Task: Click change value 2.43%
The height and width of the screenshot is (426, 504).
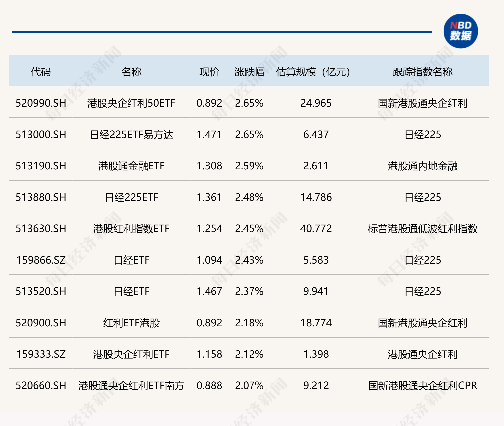Action: coord(249,260)
